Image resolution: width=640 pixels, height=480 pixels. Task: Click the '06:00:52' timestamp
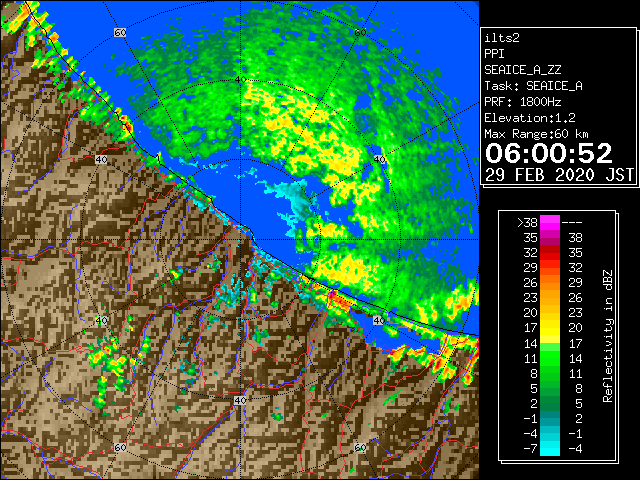(549, 153)
